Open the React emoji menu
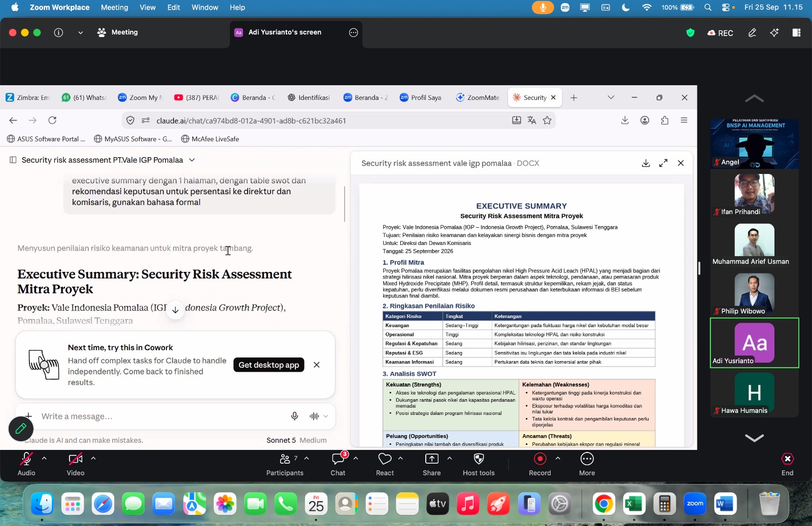The height and width of the screenshot is (526, 812). tap(385, 464)
